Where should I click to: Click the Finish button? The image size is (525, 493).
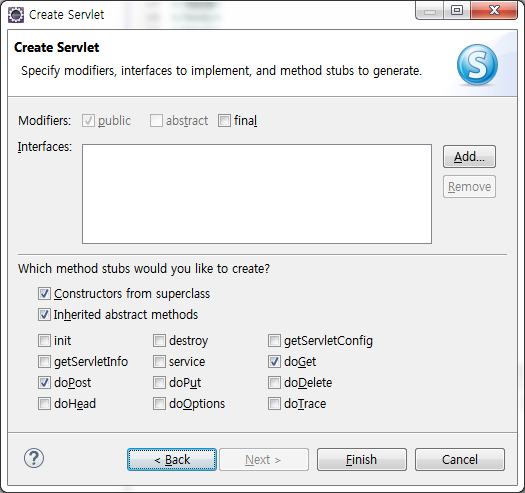(x=362, y=460)
